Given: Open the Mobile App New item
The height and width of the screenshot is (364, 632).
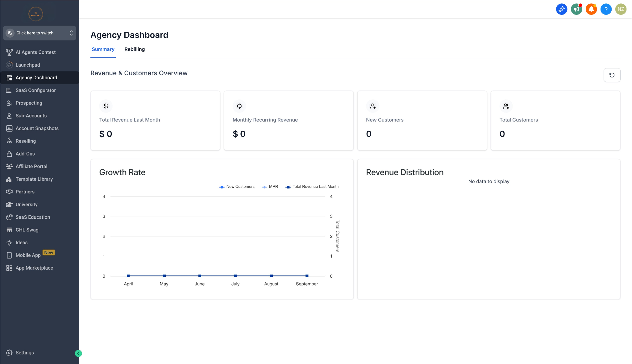Looking at the screenshot, I should click(28, 255).
